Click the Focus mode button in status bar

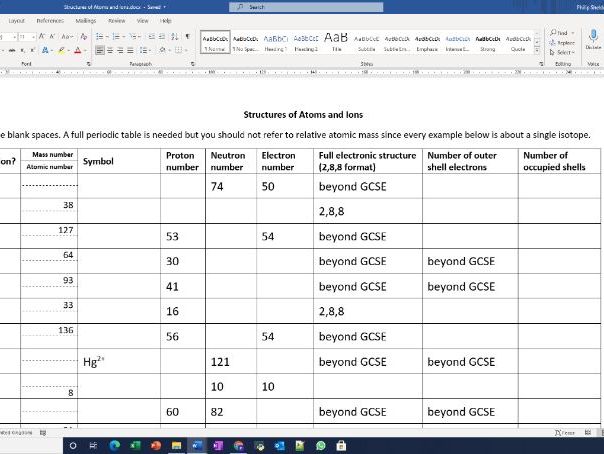565,432
